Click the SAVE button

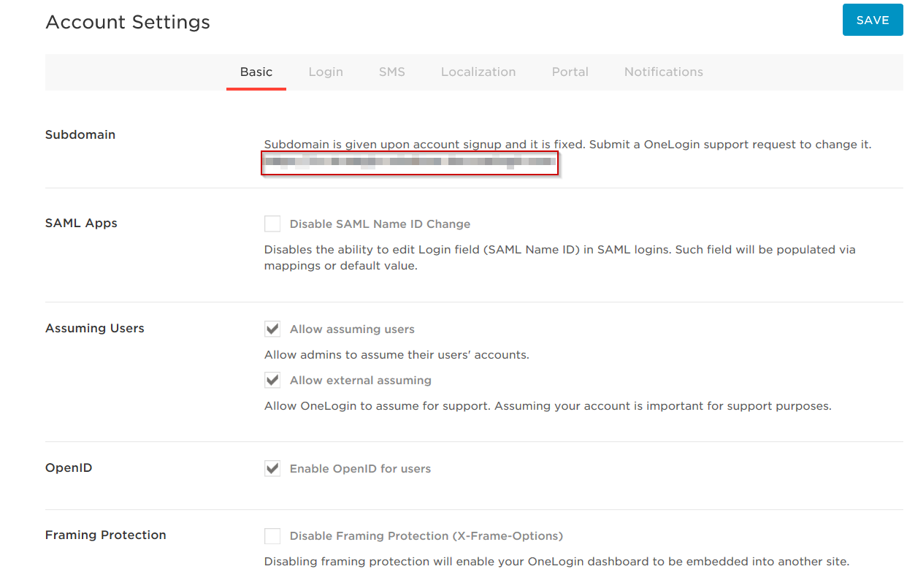tap(873, 20)
